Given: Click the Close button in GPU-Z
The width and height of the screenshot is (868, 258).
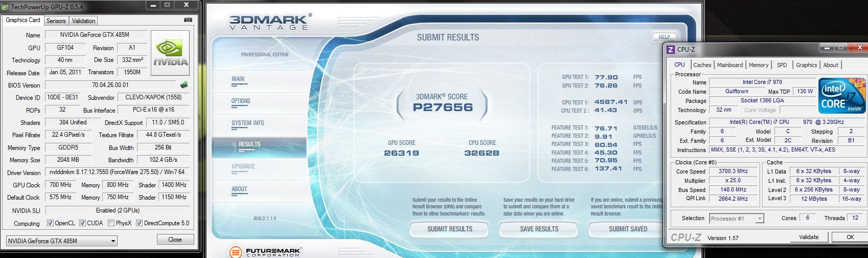Looking at the screenshot, I should [175, 240].
